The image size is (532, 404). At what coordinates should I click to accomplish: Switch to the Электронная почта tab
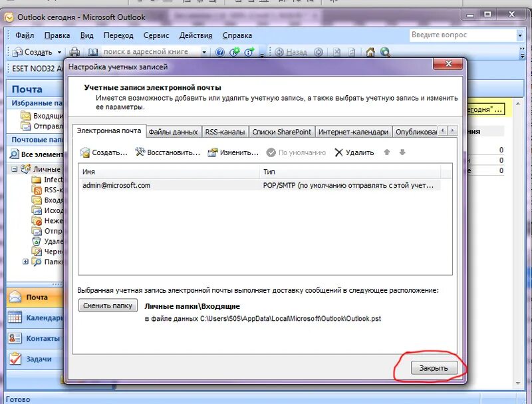(109, 131)
